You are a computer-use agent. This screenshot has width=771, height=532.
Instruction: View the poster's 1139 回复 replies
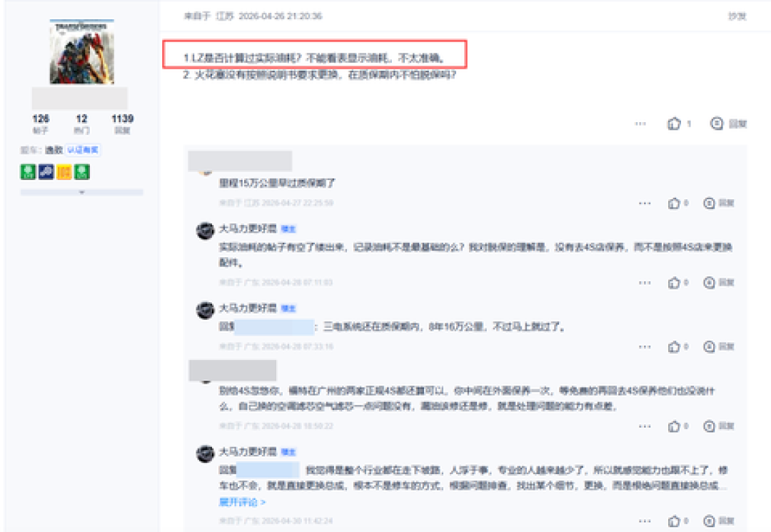[123, 124]
